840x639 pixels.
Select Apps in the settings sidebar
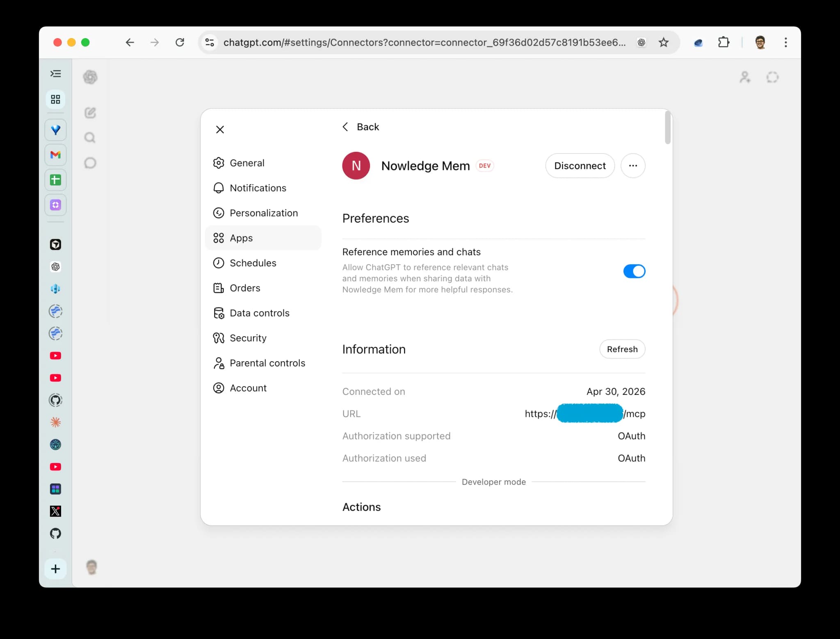263,238
